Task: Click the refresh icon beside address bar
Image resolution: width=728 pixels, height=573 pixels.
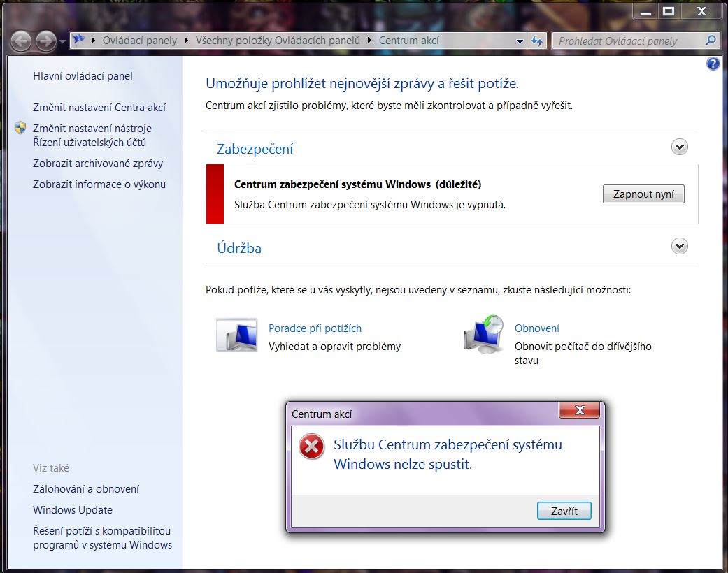Action: click(x=537, y=41)
